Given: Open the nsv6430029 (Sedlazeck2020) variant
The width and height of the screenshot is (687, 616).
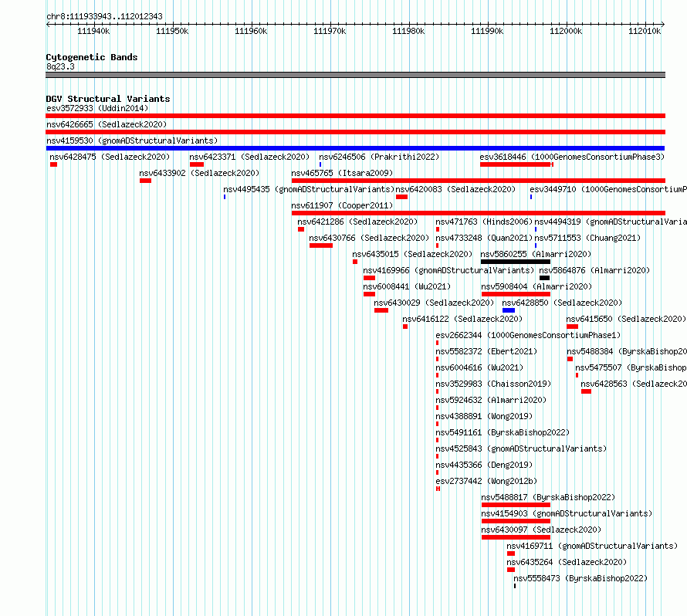Looking at the screenshot, I should click(434, 303).
